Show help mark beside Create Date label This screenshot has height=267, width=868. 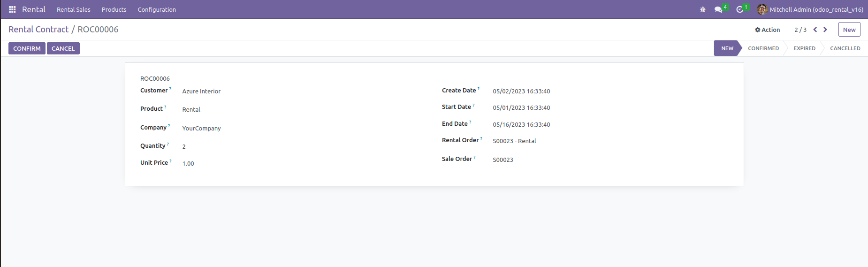[x=479, y=89]
